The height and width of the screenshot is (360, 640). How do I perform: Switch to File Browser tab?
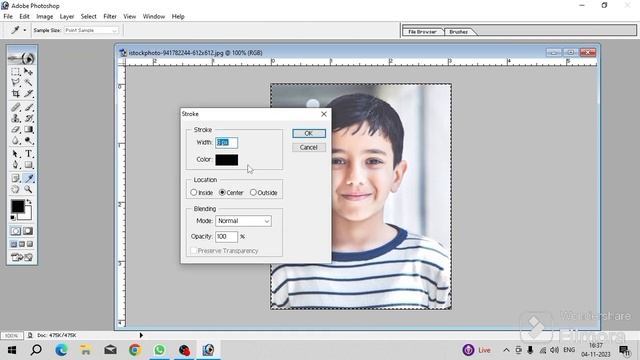click(x=422, y=31)
